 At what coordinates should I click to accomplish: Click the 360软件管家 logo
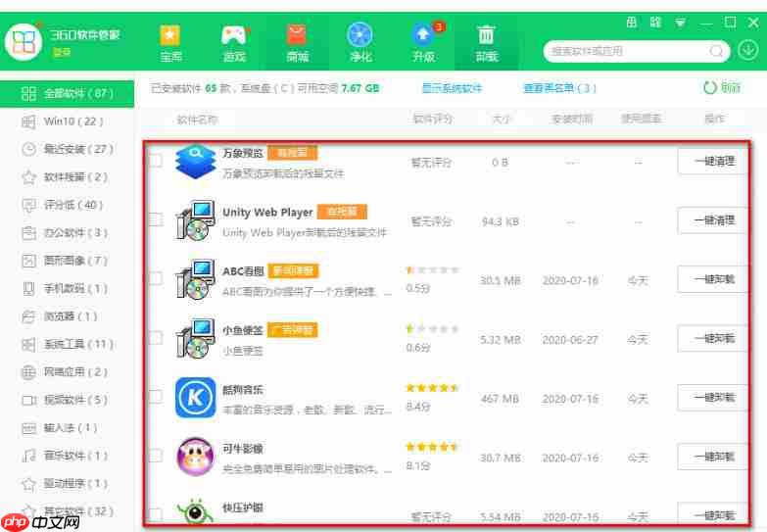(23, 43)
